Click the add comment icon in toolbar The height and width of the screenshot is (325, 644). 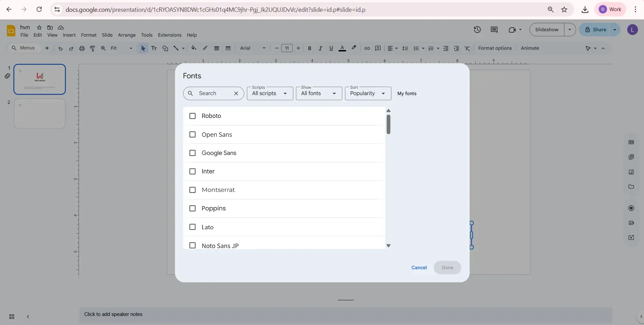(378, 48)
